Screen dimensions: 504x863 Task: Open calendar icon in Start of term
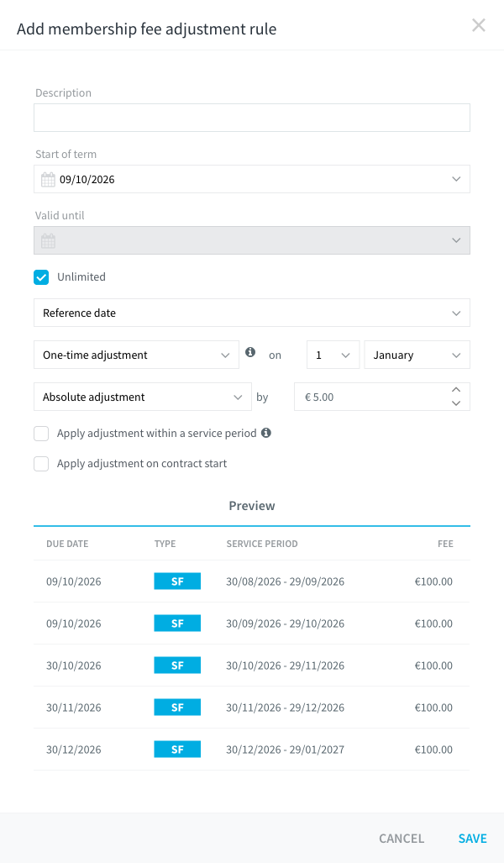pos(48,180)
